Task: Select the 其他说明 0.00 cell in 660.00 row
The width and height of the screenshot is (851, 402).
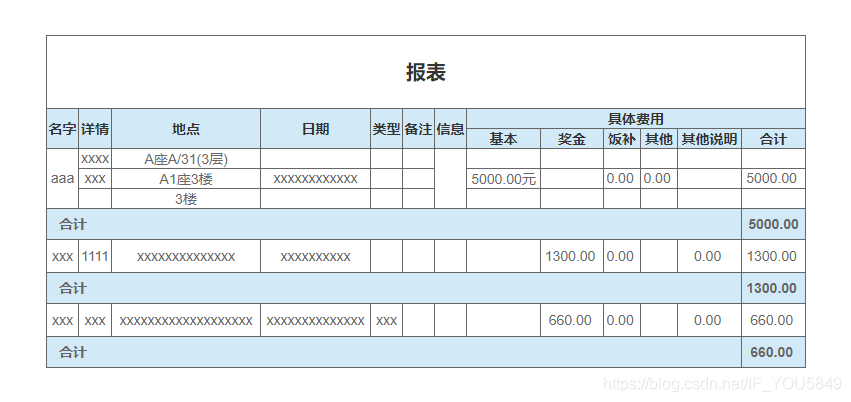Action: coord(709,320)
